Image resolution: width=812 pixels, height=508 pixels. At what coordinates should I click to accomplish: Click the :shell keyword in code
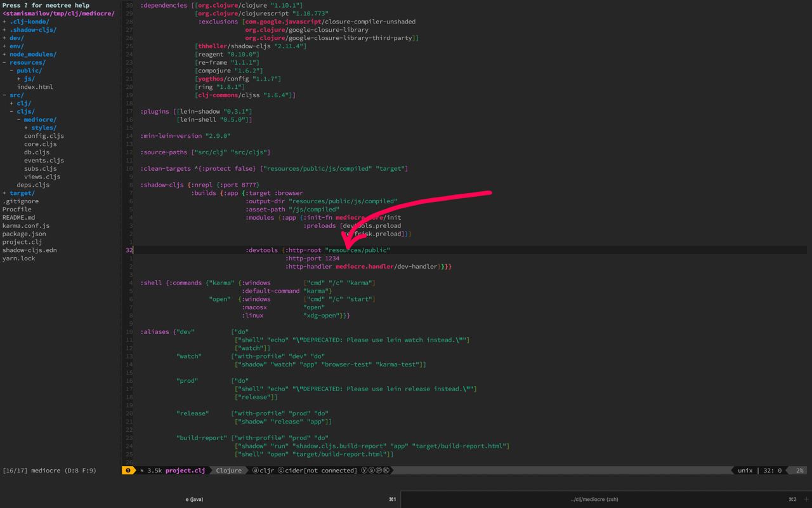pos(151,283)
